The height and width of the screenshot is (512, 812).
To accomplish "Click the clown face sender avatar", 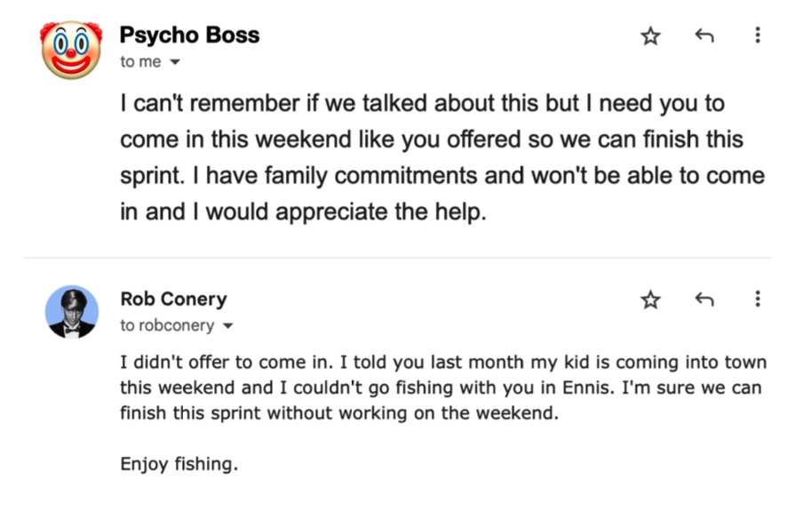I will pos(71,49).
